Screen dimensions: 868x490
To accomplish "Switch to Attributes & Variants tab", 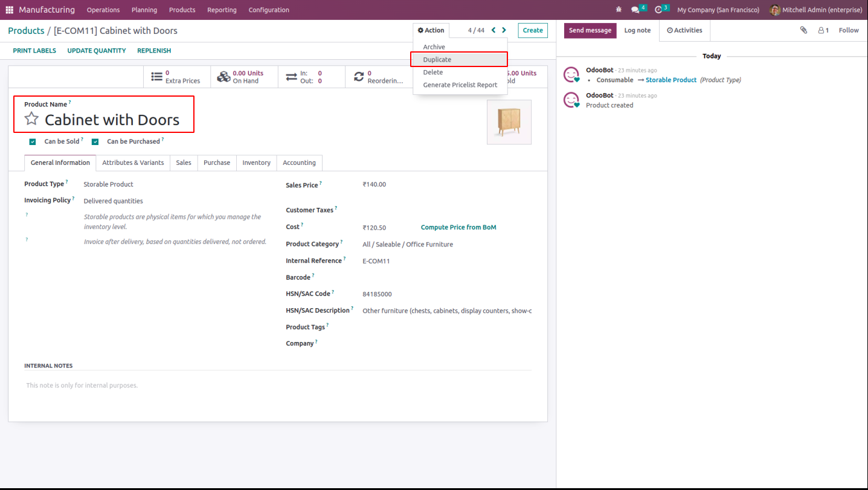I will coord(133,163).
